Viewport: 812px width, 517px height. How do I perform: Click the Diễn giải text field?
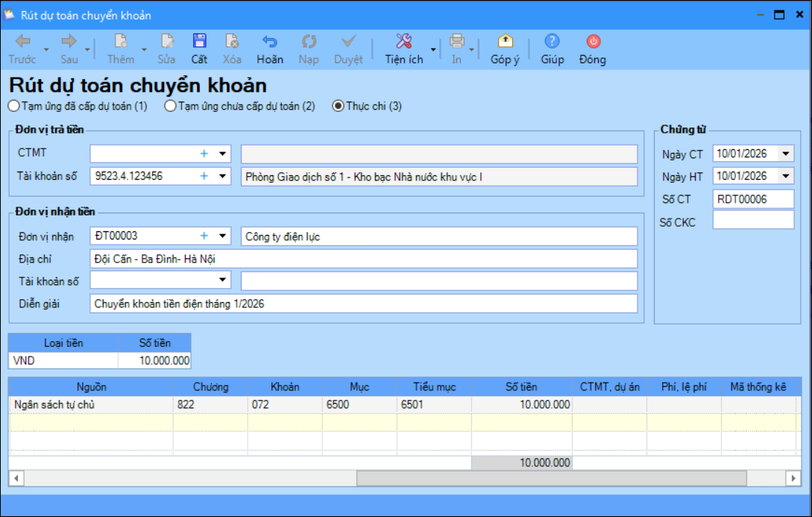(363, 304)
